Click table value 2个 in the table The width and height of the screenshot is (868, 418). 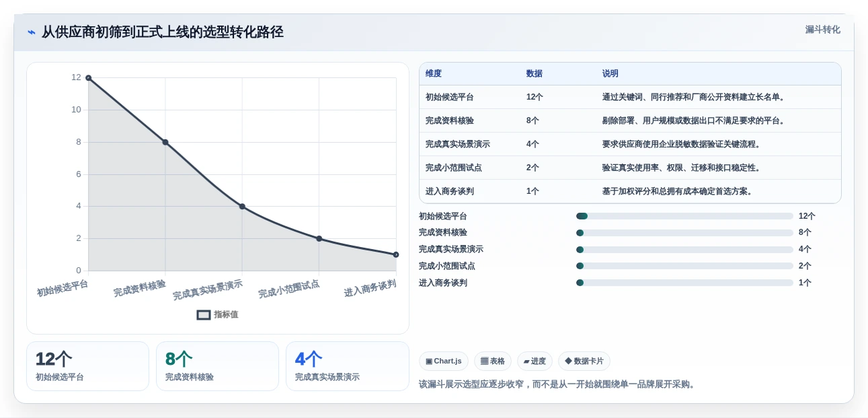coord(532,168)
